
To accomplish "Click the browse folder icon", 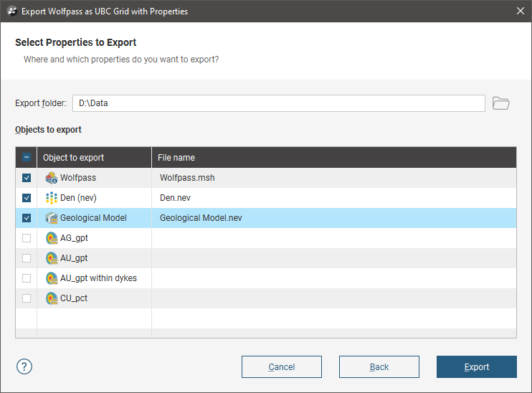I will (501, 103).
